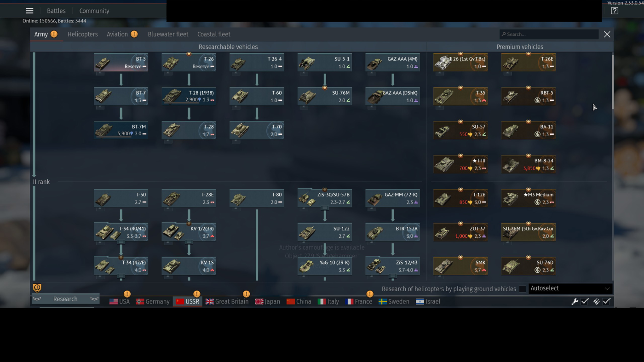Select the T-50 tank
The width and height of the screenshot is (644, 362).
pyautogui.click(x=121, y=199)
